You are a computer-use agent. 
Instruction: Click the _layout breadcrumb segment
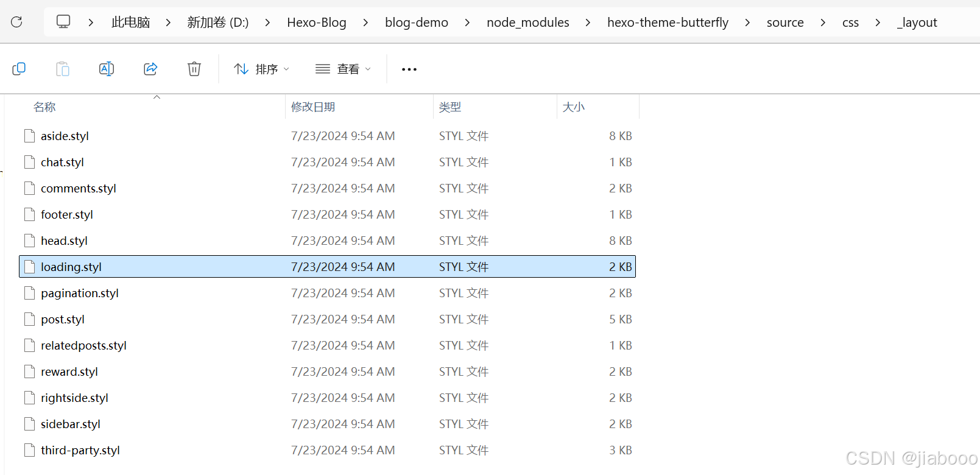pos(917,23)
